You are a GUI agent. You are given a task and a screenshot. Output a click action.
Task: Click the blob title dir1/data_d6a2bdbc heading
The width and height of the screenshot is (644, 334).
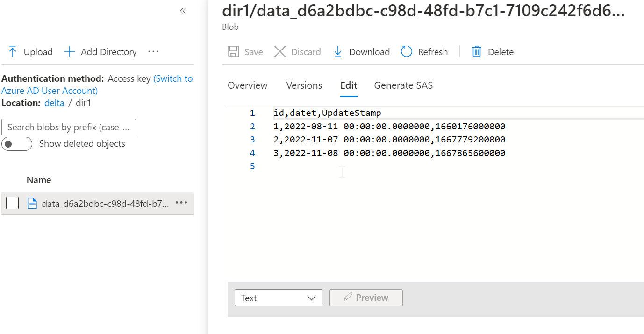click(x=423, y=10)
